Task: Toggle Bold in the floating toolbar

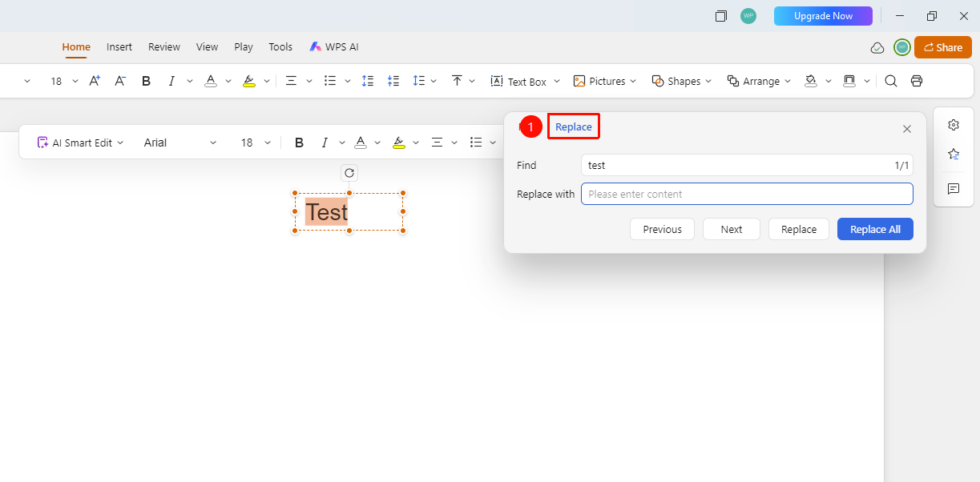Action: 299,143
